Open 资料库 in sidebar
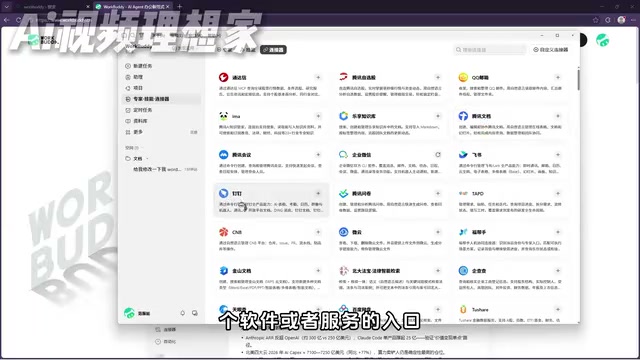 [x=161, y=121]
